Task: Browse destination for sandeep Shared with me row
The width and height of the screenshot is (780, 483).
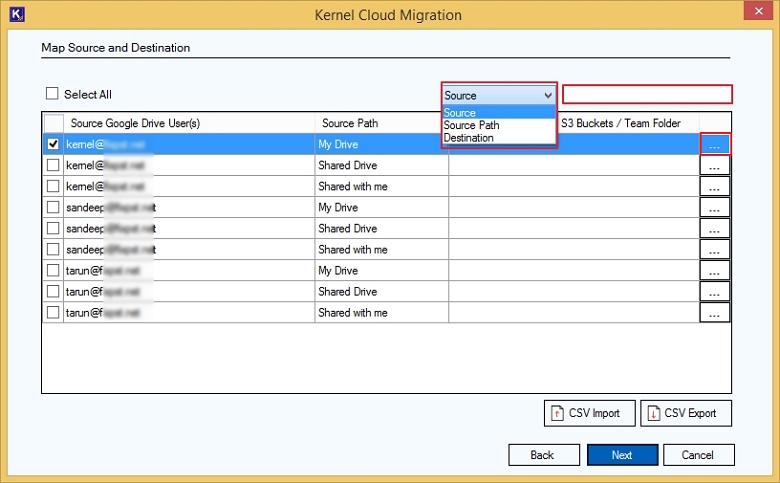Action: pos(715,249)
